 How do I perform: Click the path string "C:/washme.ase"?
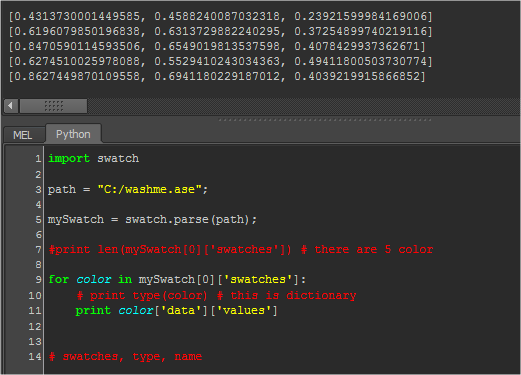pyautogui.click(x=149, y=189)
